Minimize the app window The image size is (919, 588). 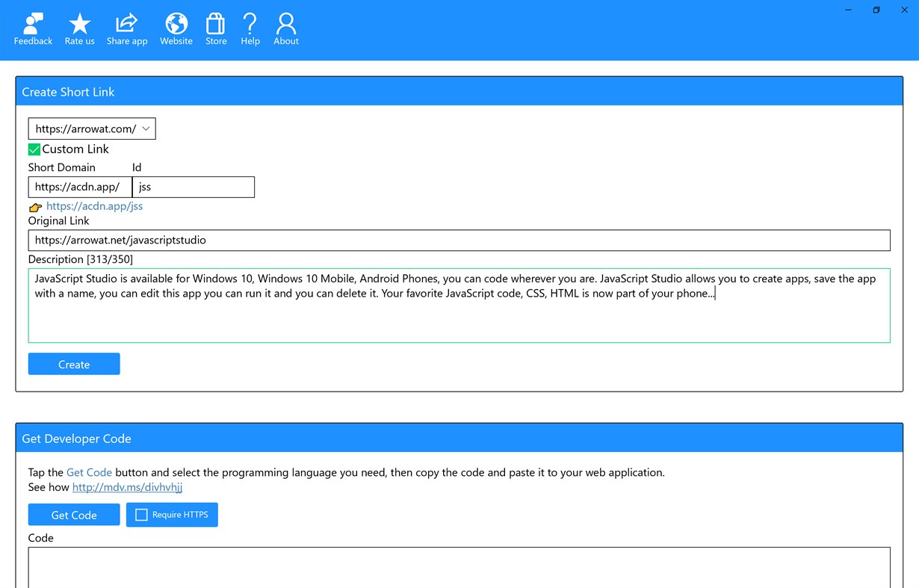point(849,10)
